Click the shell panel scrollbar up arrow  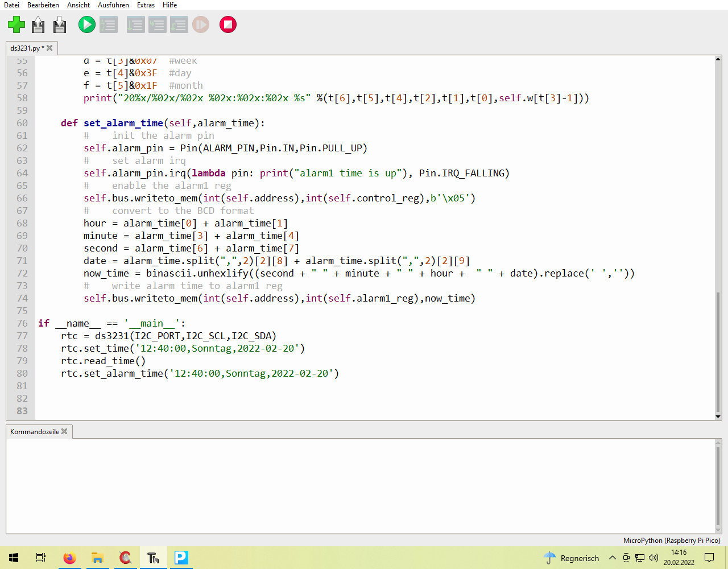718,443
